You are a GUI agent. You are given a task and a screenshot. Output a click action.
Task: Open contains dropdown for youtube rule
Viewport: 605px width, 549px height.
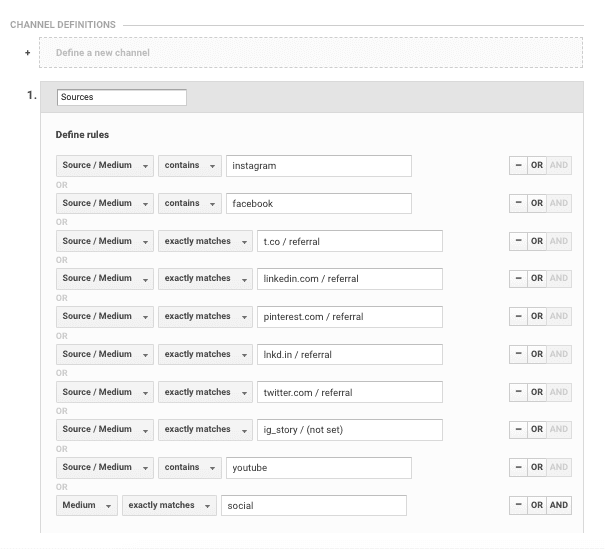pyautogui.click(x=190, y=468)
